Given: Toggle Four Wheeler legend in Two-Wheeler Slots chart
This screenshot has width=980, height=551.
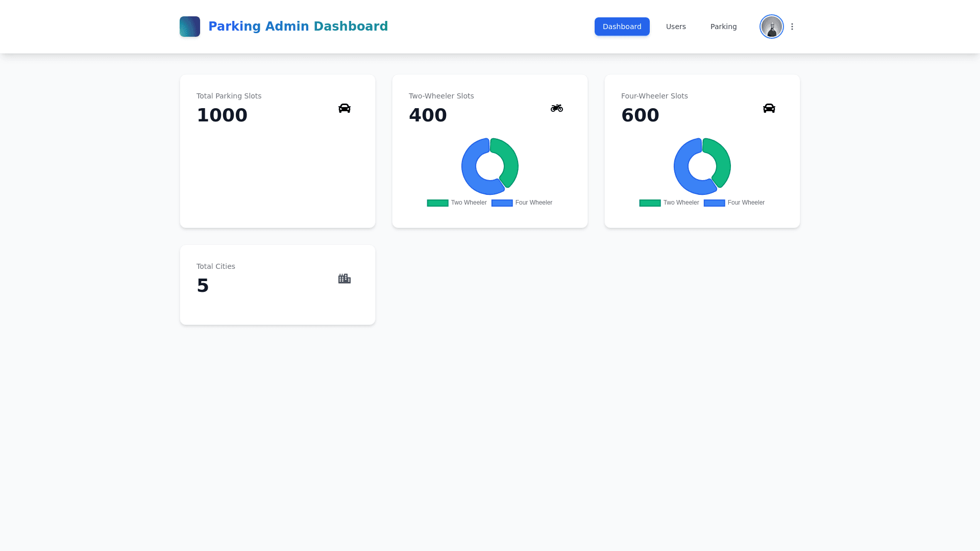Looking at the screenshot, I should pos(522,203).
